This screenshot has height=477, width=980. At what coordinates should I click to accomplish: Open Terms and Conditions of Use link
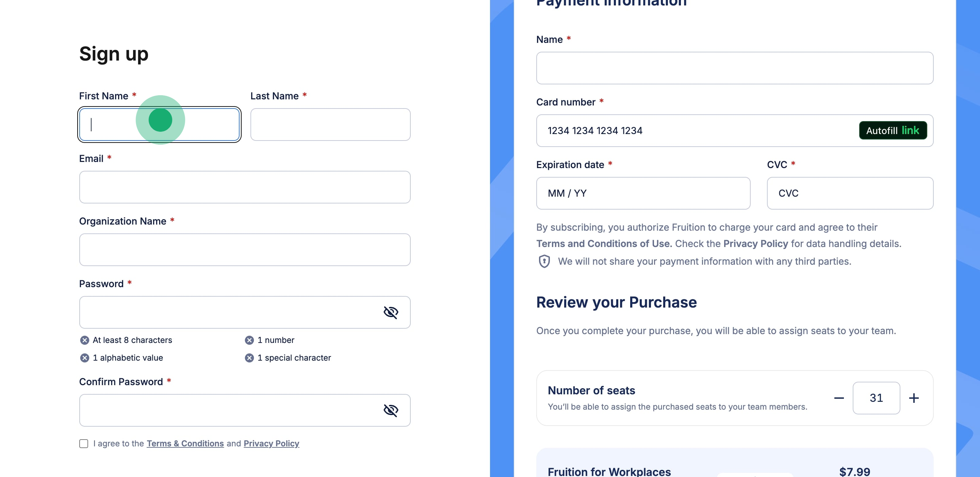point(604,244)
